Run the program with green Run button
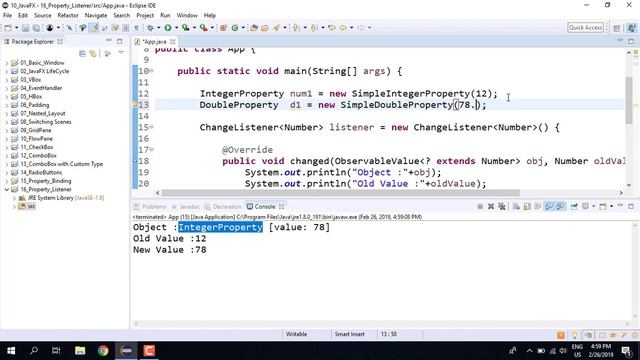This screenshot has width=640, height=360. click(x=168, y=28)
